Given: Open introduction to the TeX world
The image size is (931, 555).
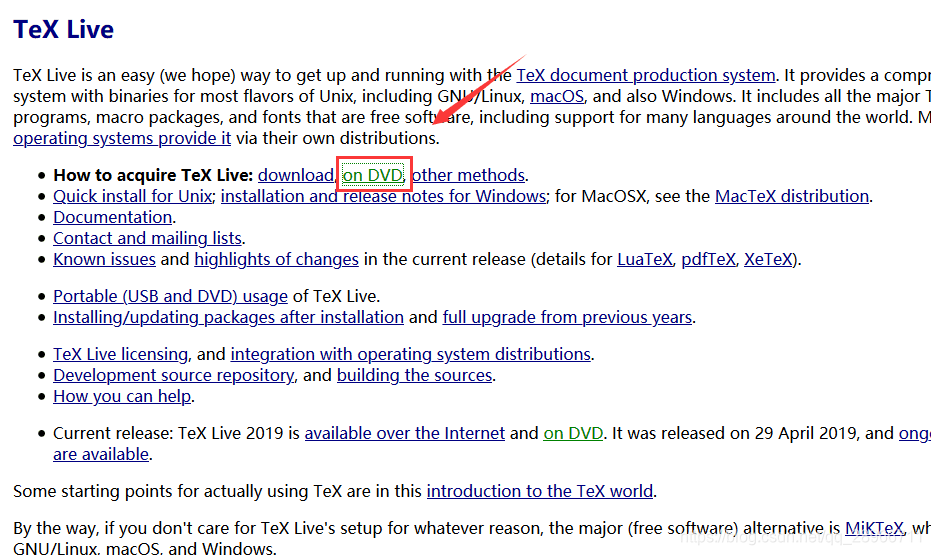Looking at the screenshot, I should pyautogui.click(x=540, y=491).
